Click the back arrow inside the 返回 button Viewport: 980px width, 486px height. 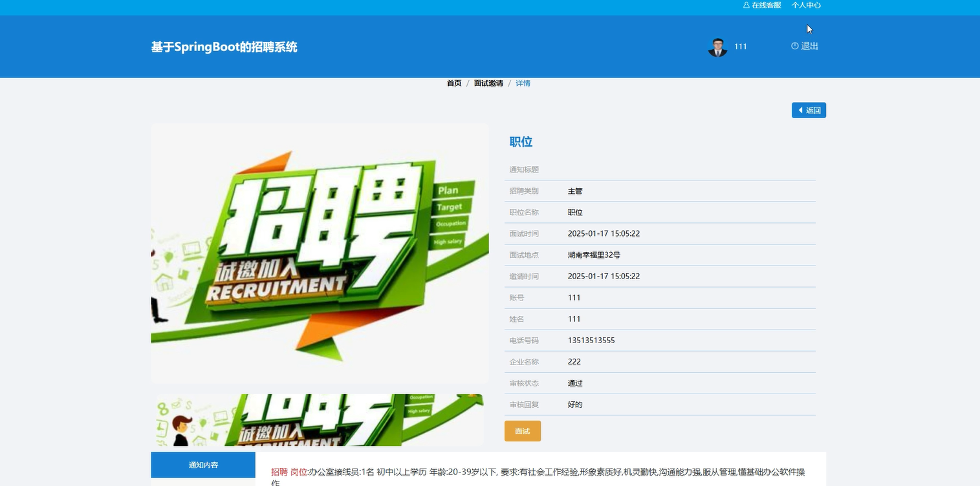(802, 110)
